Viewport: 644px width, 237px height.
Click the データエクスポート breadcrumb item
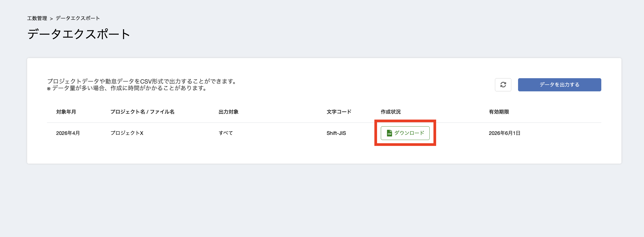[x=78, y=18]
